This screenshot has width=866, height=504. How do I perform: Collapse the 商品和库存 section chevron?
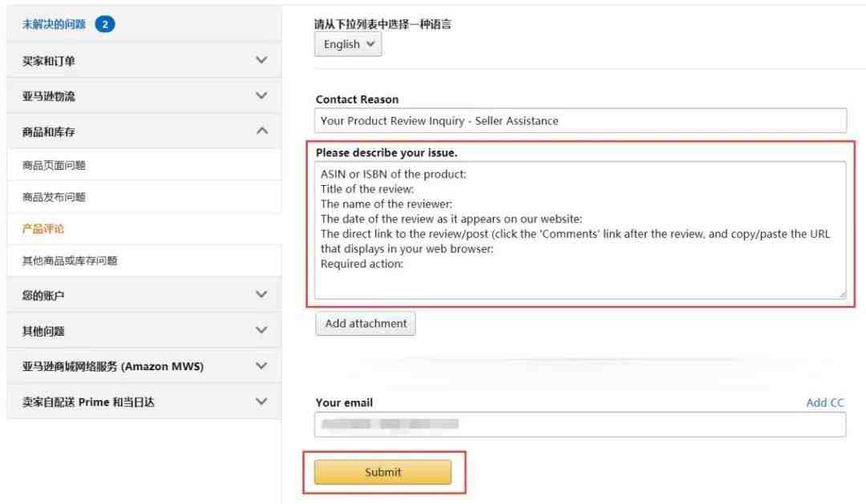tap(261, 131)
